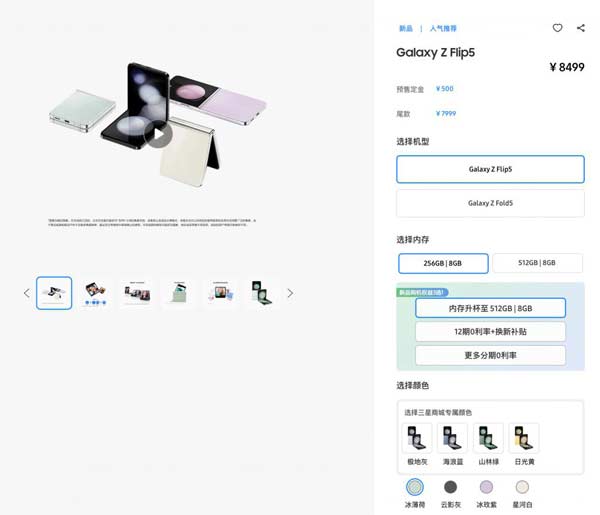
Task: Show next thumbnails with right arrow
Action: point(290,293)
